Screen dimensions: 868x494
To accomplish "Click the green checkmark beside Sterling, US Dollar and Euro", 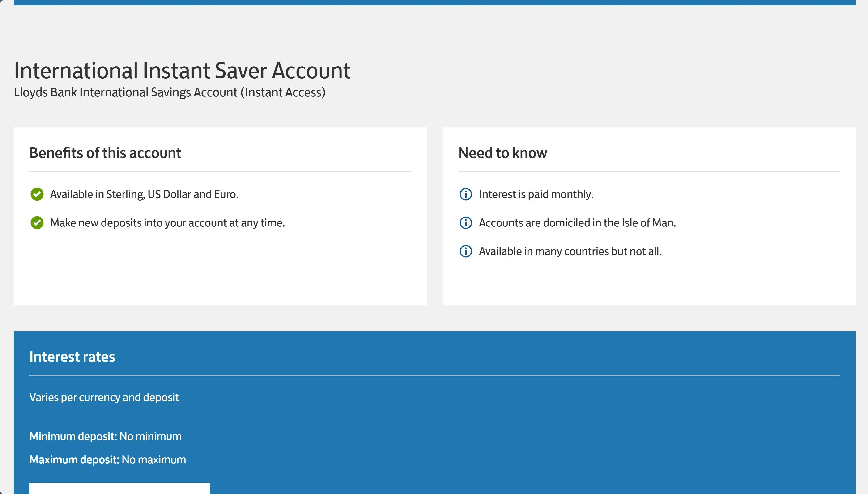I will [37, 194].
